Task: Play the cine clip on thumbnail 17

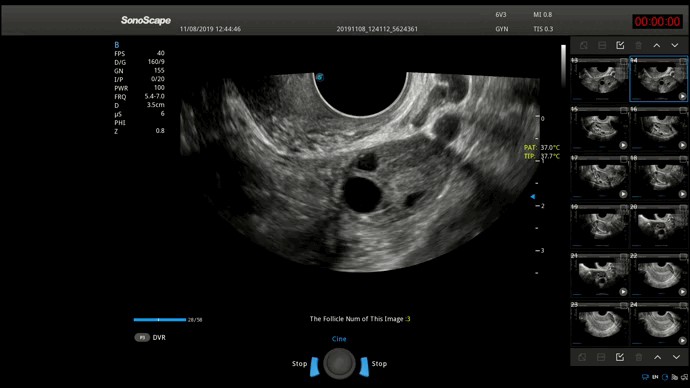Action: coord(623,194)
